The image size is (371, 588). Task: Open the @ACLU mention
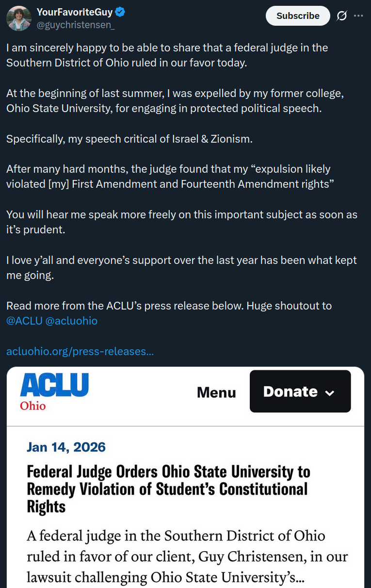pos(24,321)
